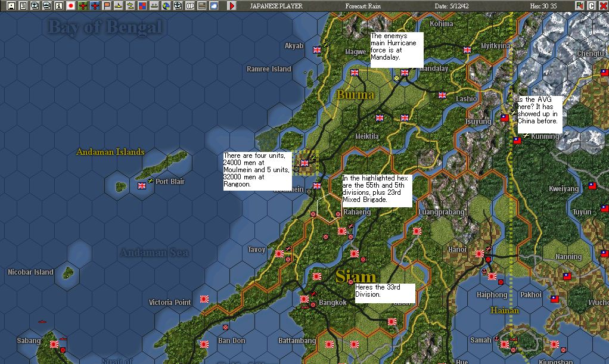Select the Chinese flag unit at Kunming
The height and width of the screenshot is (364, 609).
517,141
